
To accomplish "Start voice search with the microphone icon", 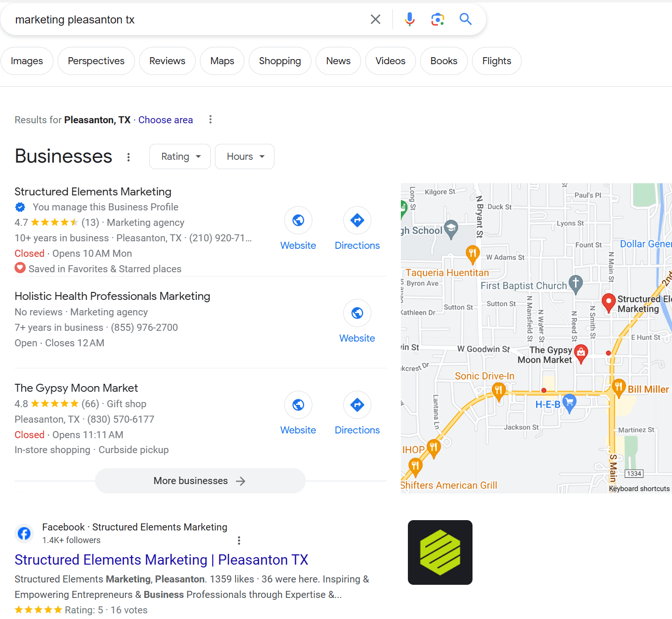I will [410, 19].
